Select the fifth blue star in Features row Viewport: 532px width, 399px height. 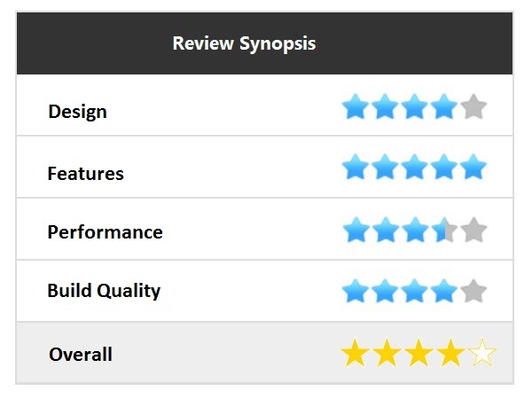(x=473, y=167)
